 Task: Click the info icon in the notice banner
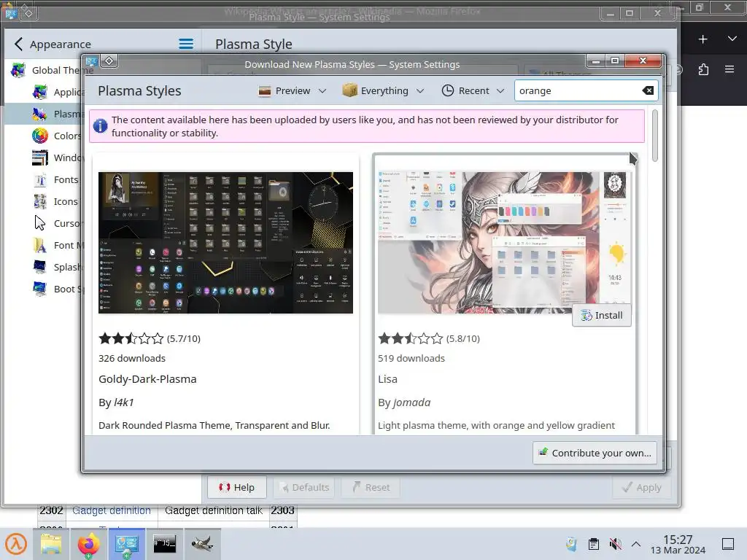[x=100, y=126]
